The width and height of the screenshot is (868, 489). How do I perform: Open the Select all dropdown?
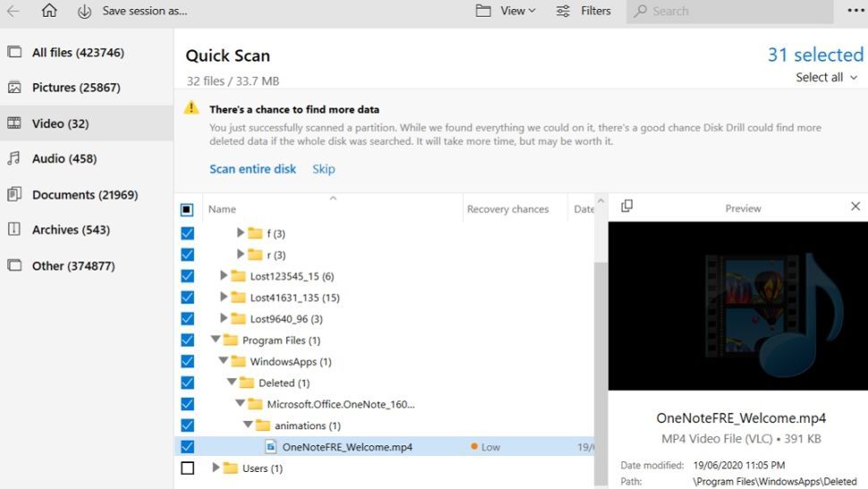827,78
